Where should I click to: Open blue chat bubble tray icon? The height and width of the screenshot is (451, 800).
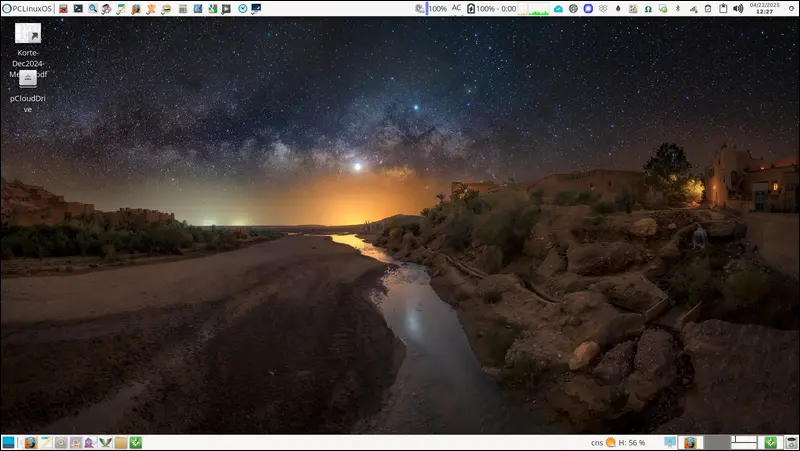click(588, 9)
